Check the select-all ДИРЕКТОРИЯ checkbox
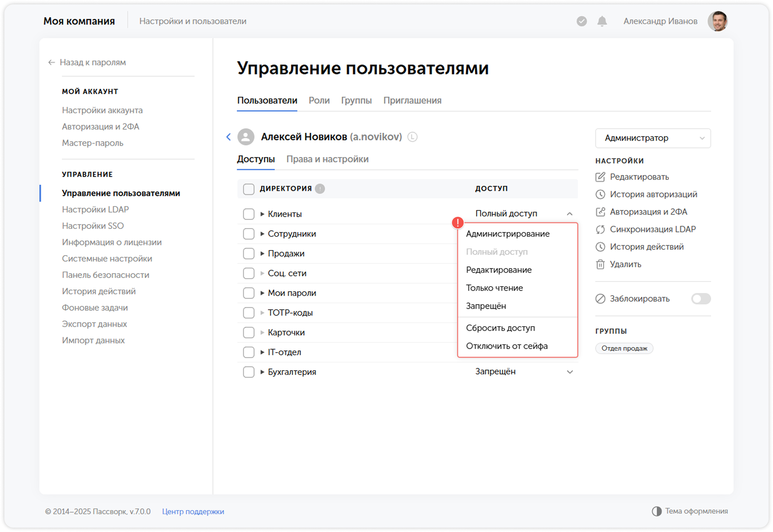 (249, 189)
